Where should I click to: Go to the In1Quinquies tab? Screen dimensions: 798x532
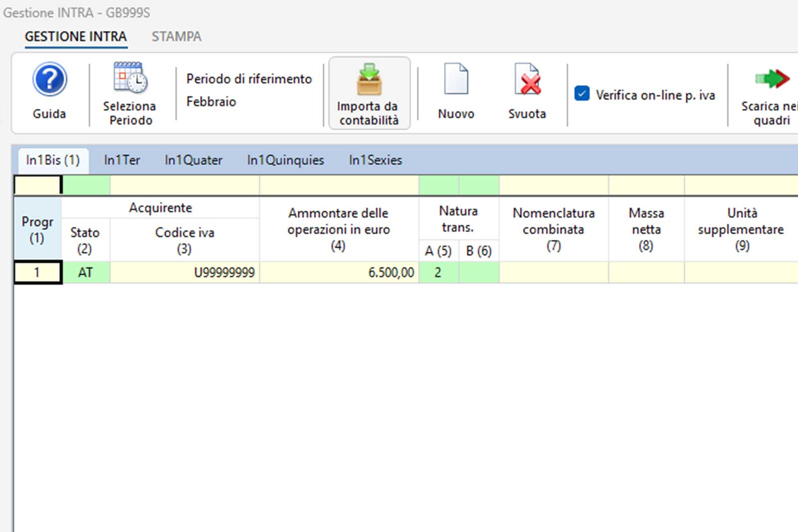[x=285, y=161]
